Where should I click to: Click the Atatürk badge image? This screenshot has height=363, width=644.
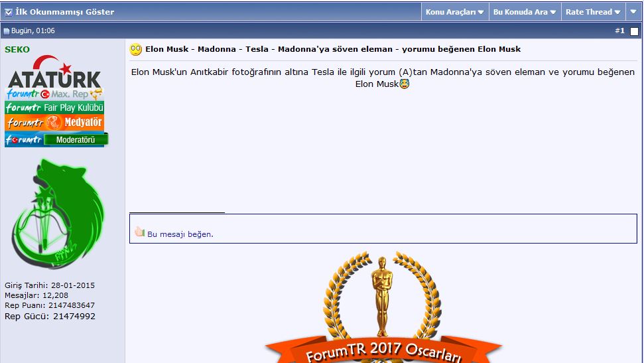54,72
